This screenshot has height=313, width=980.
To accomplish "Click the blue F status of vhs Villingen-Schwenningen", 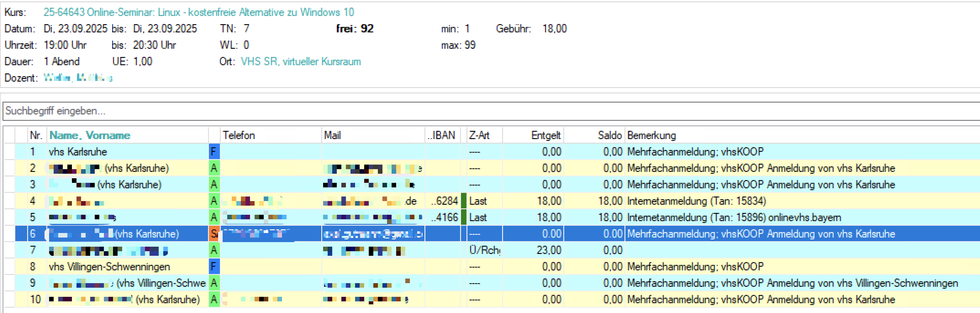I will tap(214, 267).
